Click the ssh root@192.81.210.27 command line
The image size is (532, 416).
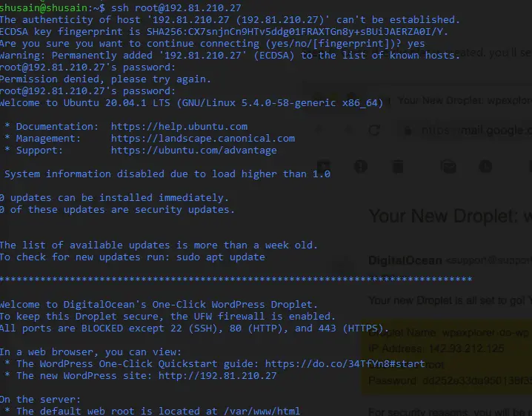coord(178,7)
